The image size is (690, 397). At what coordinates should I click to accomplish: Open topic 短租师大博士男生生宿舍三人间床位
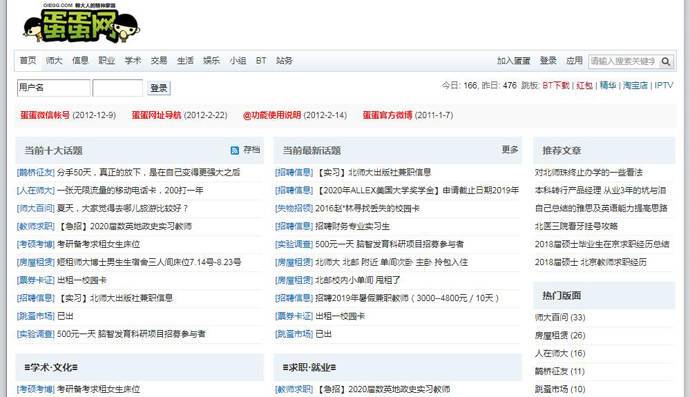[x=149, y=262]
